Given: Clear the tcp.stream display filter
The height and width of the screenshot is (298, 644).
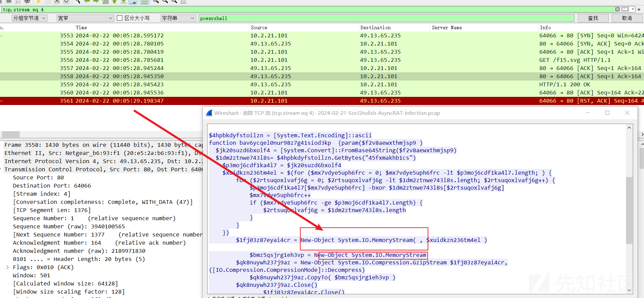Looking at the screenshot, I should point(618,10).
